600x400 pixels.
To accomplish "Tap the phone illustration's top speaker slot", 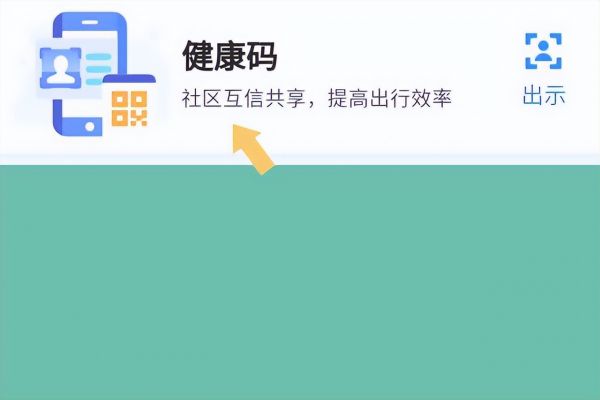I will [x=90, y=22].
